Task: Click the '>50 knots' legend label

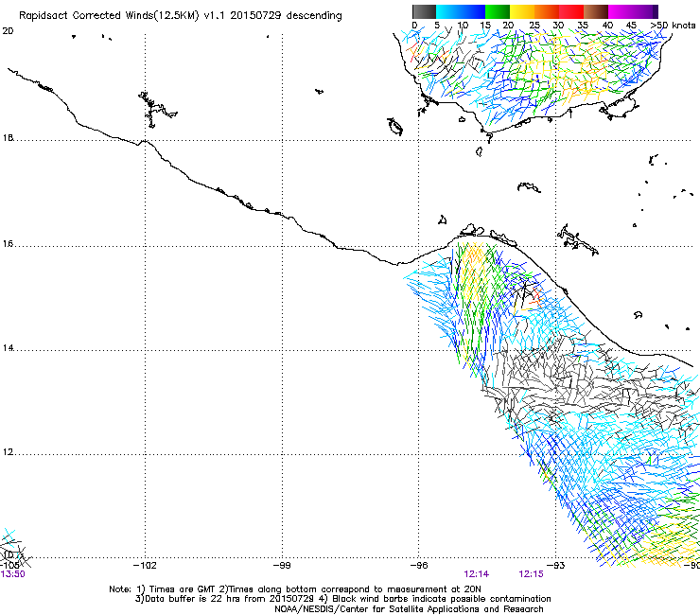Action: tap(674, 26)
